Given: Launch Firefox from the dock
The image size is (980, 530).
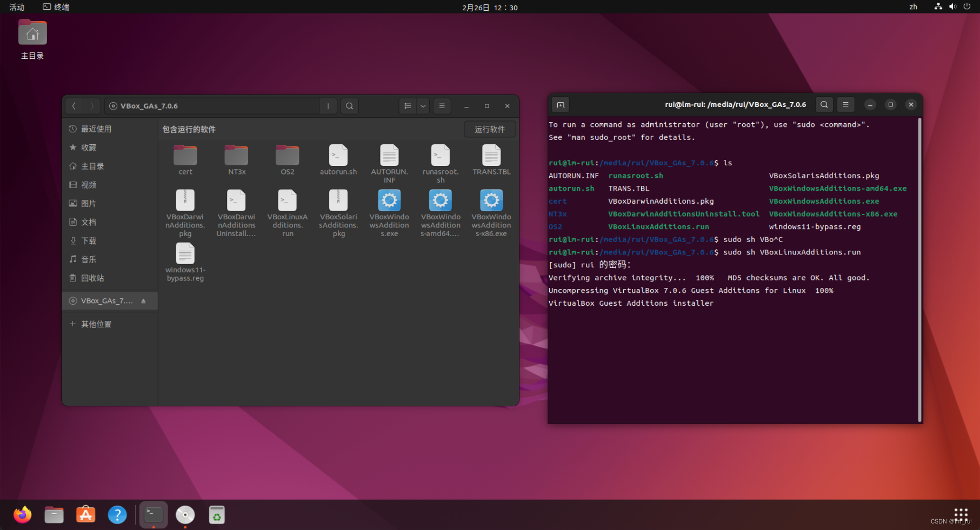Looking at the screenshot, I should [x=23, y=515].
